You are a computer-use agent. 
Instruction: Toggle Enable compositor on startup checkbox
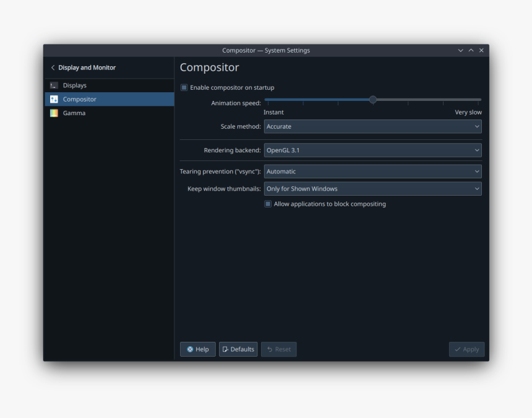point(184,87)
